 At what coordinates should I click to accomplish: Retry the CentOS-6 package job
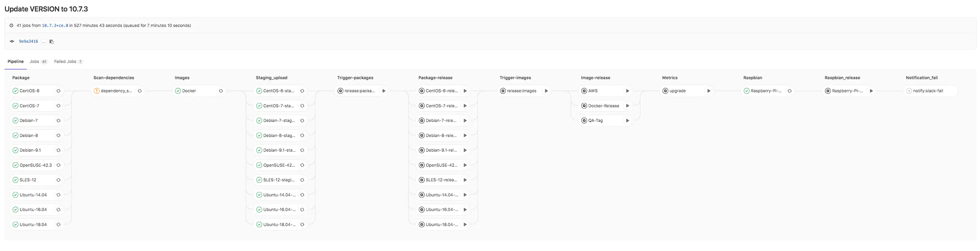coord(59,91)
